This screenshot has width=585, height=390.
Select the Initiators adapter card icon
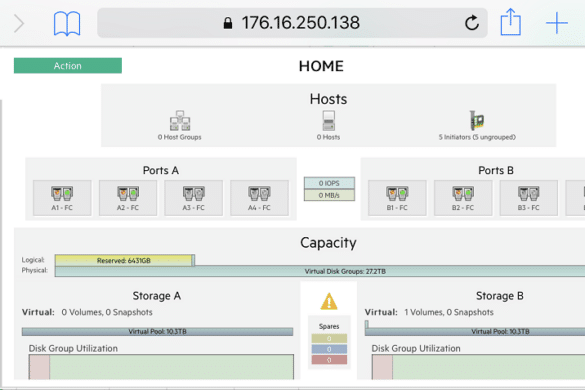477,120
